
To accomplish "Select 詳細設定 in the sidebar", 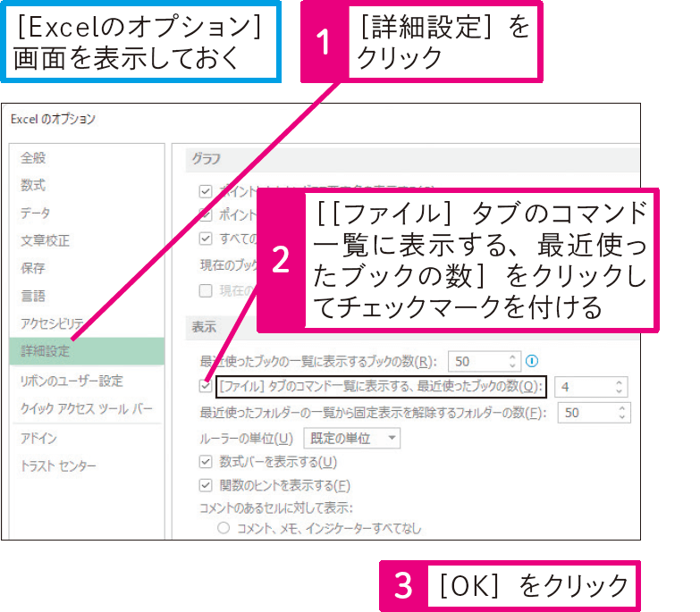I will (87, 351).
